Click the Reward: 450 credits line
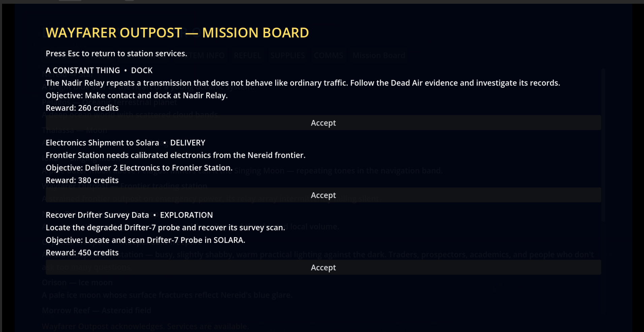 [x=82, y=253]
